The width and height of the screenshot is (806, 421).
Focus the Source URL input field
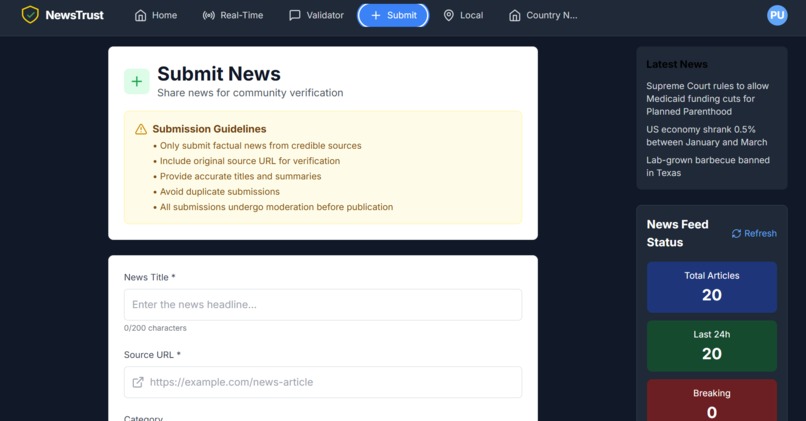(323, 382)
